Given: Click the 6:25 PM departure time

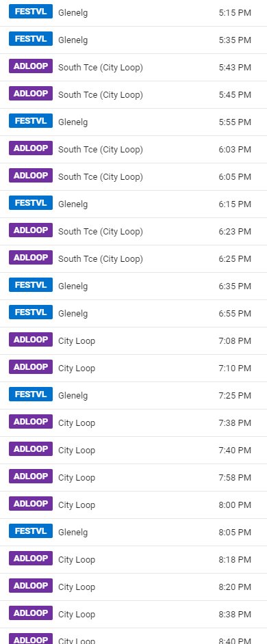Looking at the screenshot, I should tap(235, 258).
